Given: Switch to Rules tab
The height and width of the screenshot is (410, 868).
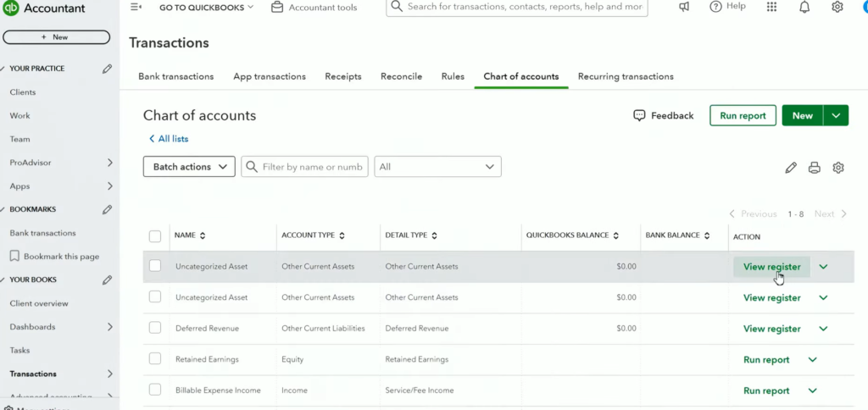Looking at the screenshot, I should click(x=453, y=76).
